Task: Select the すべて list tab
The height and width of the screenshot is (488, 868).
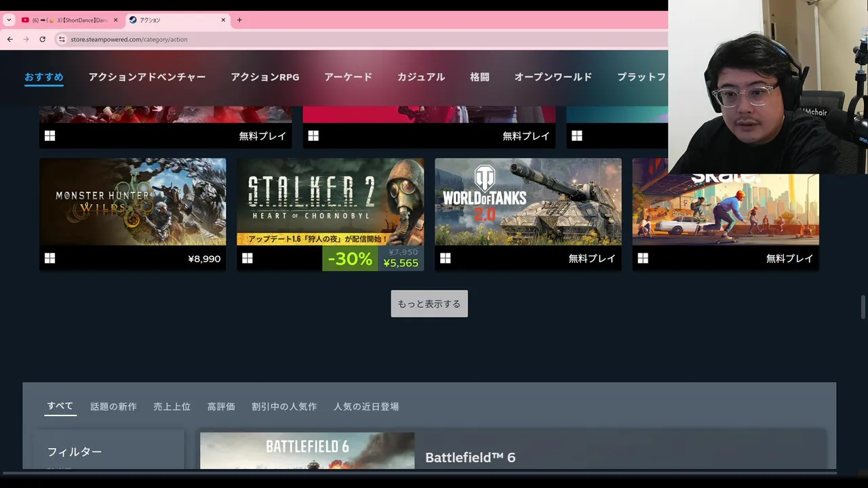Action: point(60,406)
